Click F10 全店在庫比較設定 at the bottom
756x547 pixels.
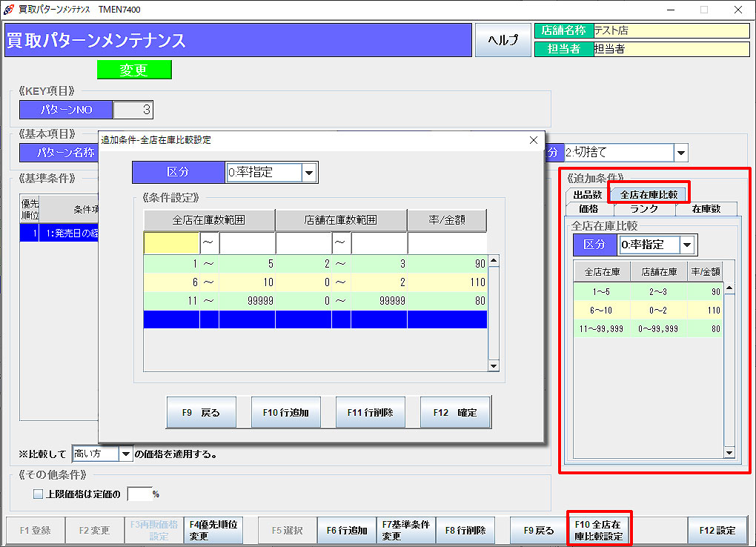click(x=599, y=530)
